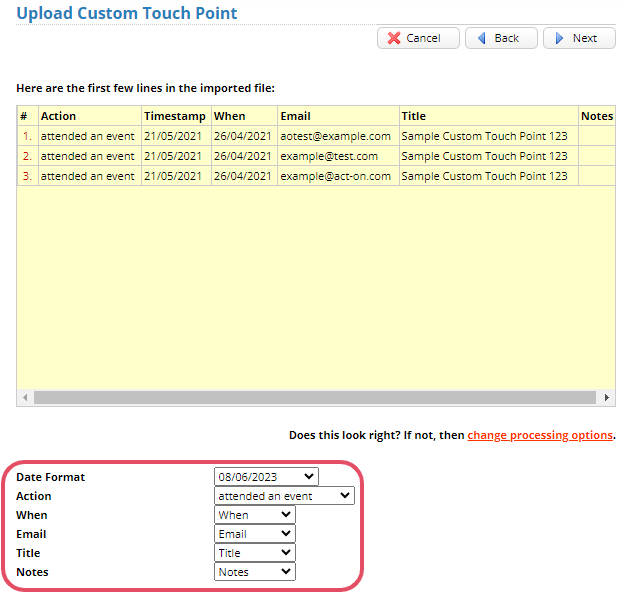620x595 pixels.
Task: Proceed using the Next button
Action: [x=579, y=38]
